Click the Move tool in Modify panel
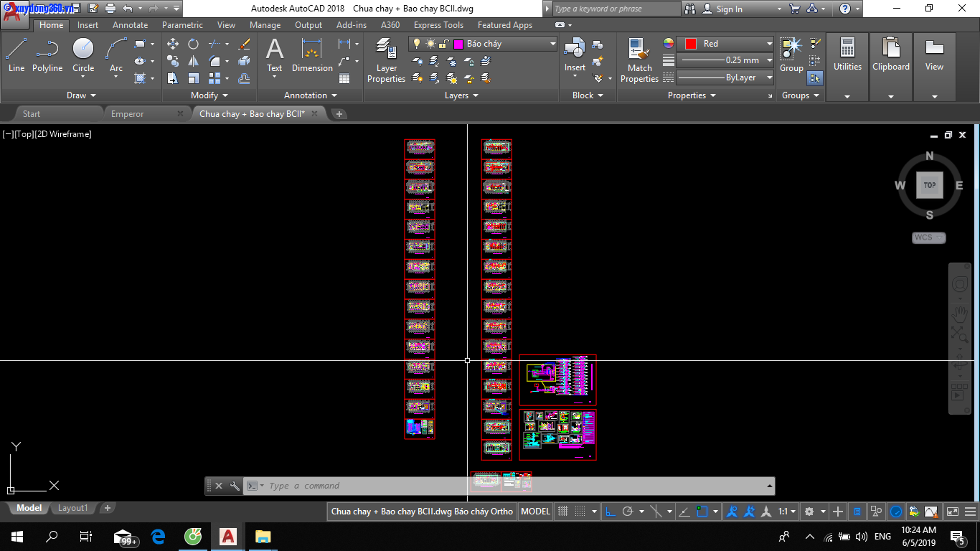Screen dimensions: 980x551 173,44
